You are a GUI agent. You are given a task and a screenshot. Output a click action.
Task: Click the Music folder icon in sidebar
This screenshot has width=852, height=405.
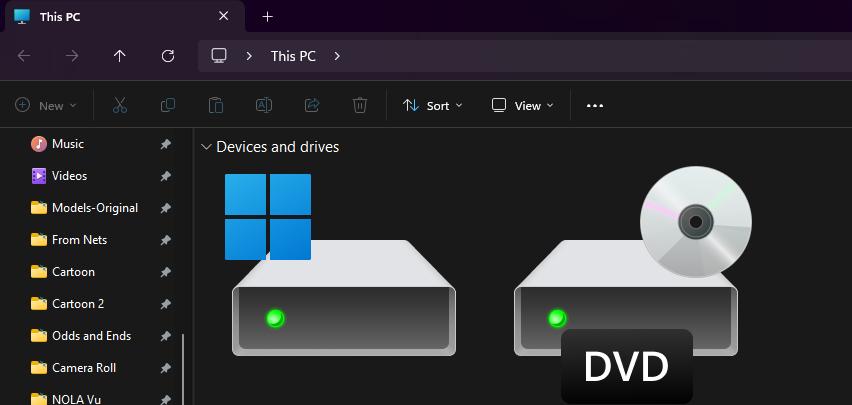(39, 144)
